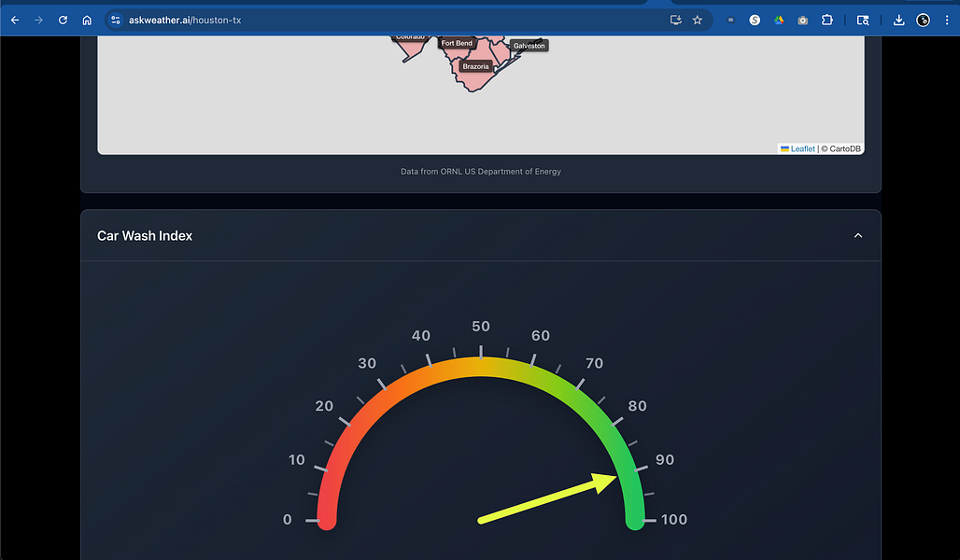
Task: Collapse the Car Wash Index section
Action: click(x=858, y=235)
